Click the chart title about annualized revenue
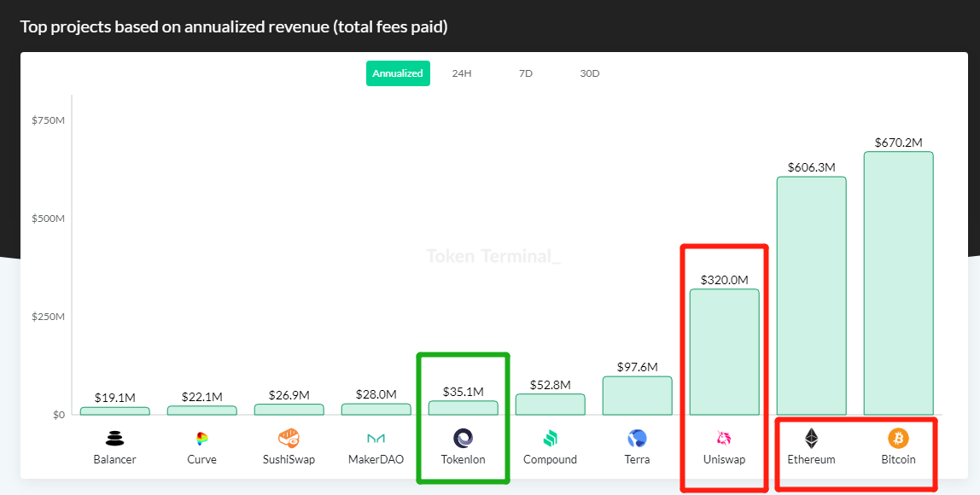 coord(234,26)
